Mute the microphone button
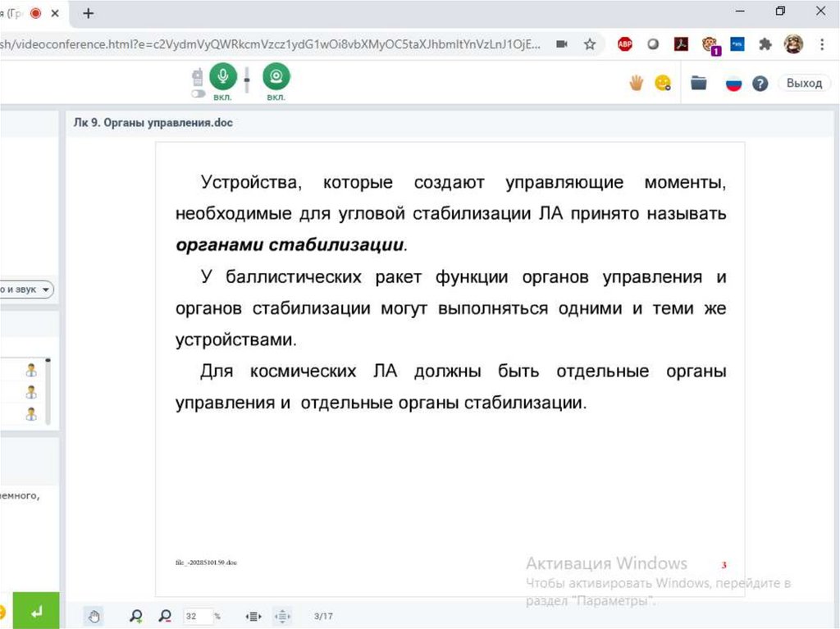Viewport: 840px width, 629px height. click(222, 77)
